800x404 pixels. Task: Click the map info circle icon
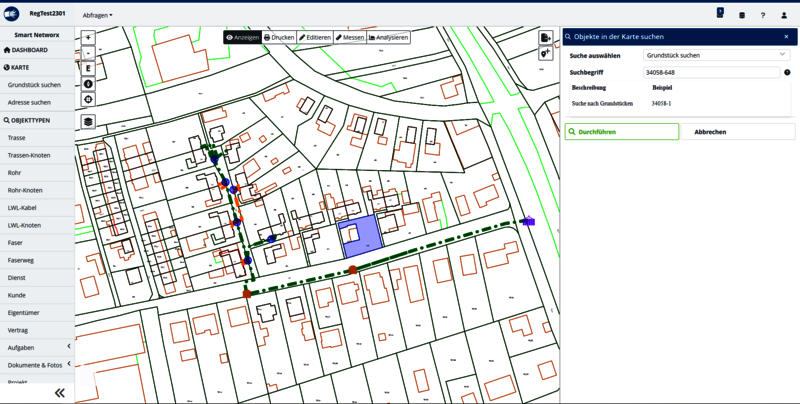coord(88,84)
